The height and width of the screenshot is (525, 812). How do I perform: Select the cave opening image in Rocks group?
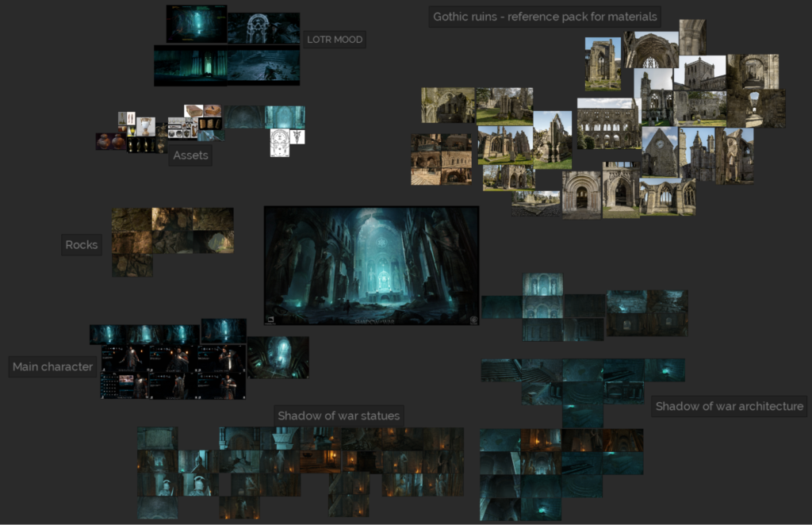[213, 242]
